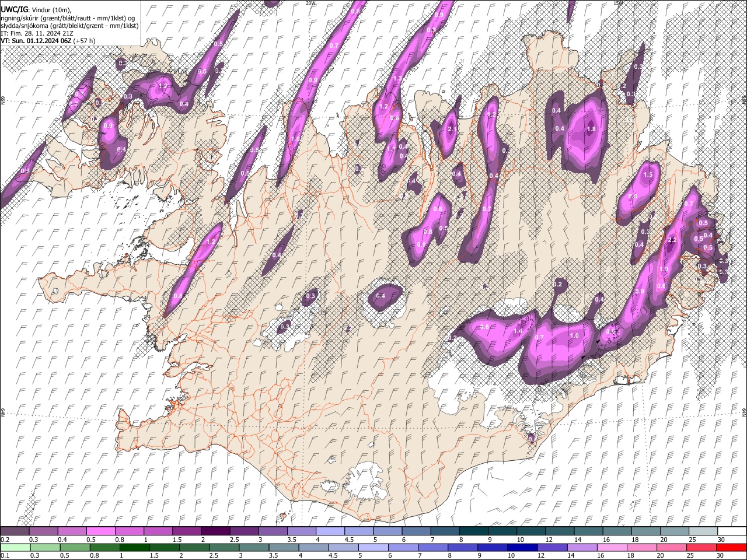Click the 0.2 snowfall value above the southeast band
Screen dimensions: 747x560
[557, 285]
